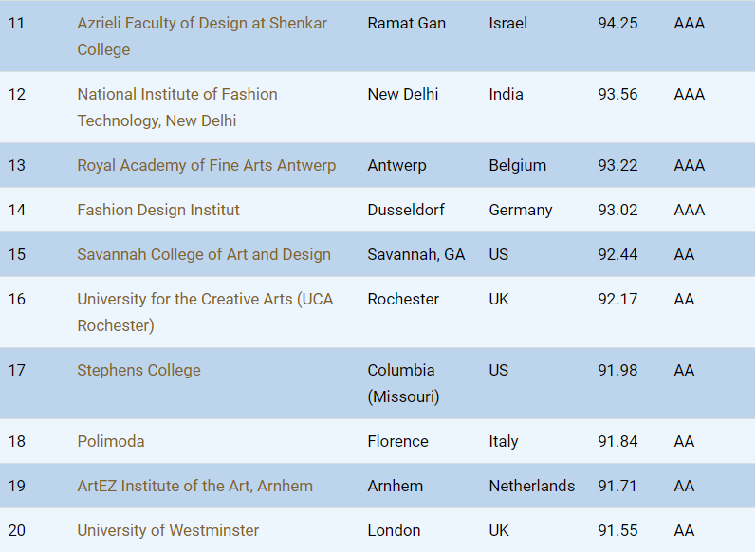Viewport: 756px width, 552px height.
Task: Follow the Fashion Design Institut link
Action: pos(158,210)
